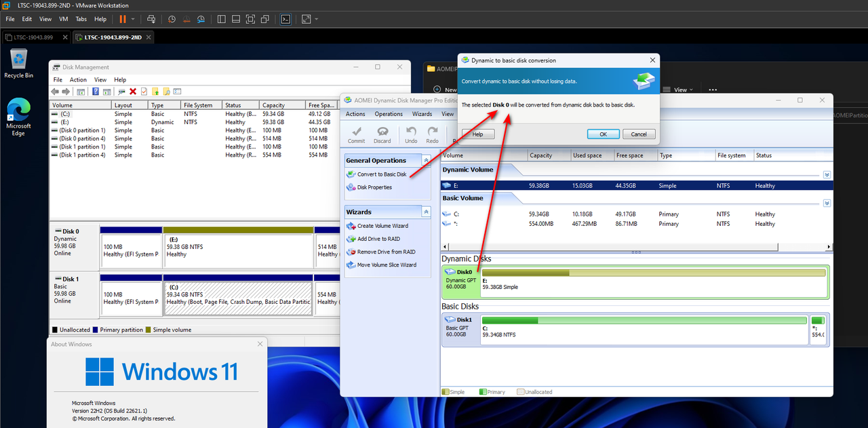The width and height of the screenshot is (868, 428).
Task: Click the VMware unity mode icon
Action: click(264, 19)
